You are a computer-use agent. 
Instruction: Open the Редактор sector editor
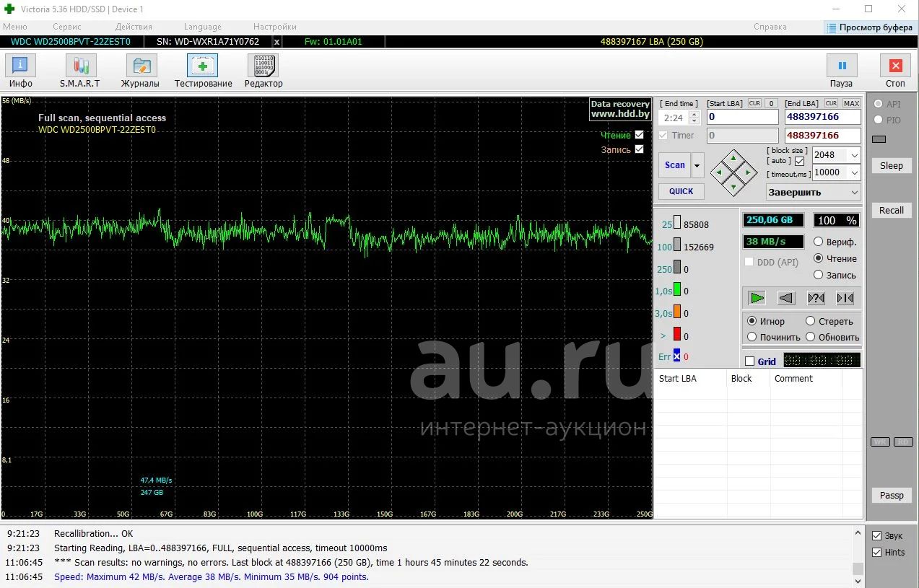pyautogui.click(x=263, y=71)
